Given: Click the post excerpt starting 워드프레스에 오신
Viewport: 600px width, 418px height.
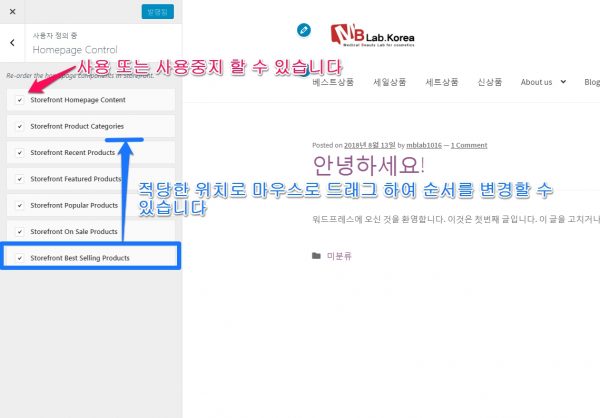Looking at the screenshot, I should (456, 219).
